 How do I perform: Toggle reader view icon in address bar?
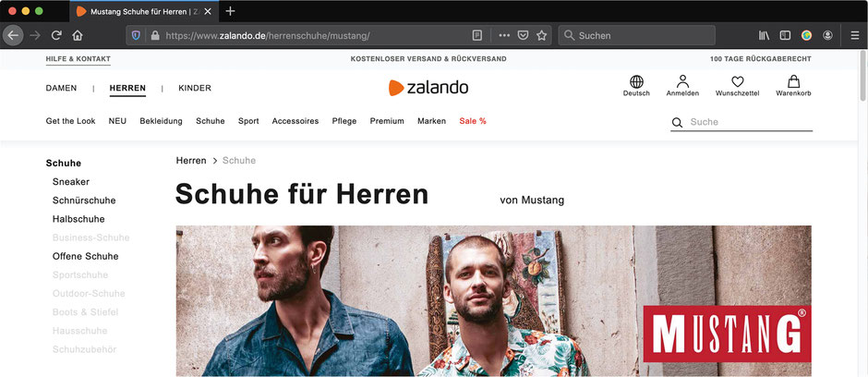point(477,35)
